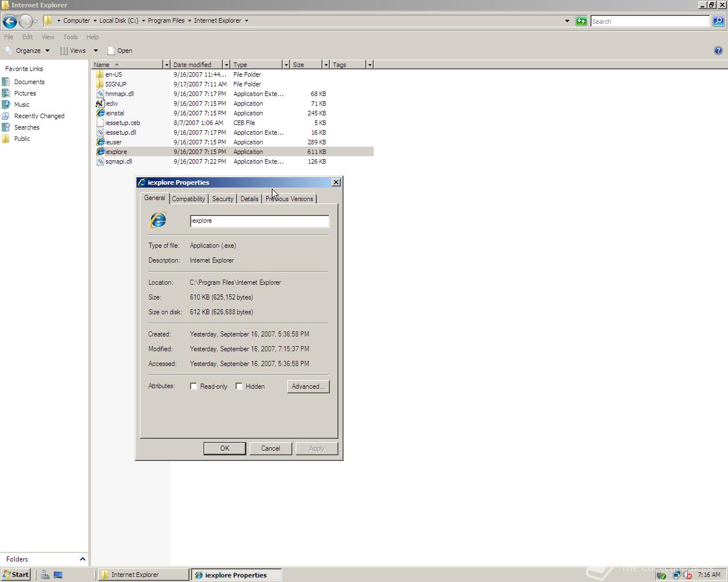Open the Type column dropdown arrow
The width and height of the screenshot is (728, 582).
point(286,65)
